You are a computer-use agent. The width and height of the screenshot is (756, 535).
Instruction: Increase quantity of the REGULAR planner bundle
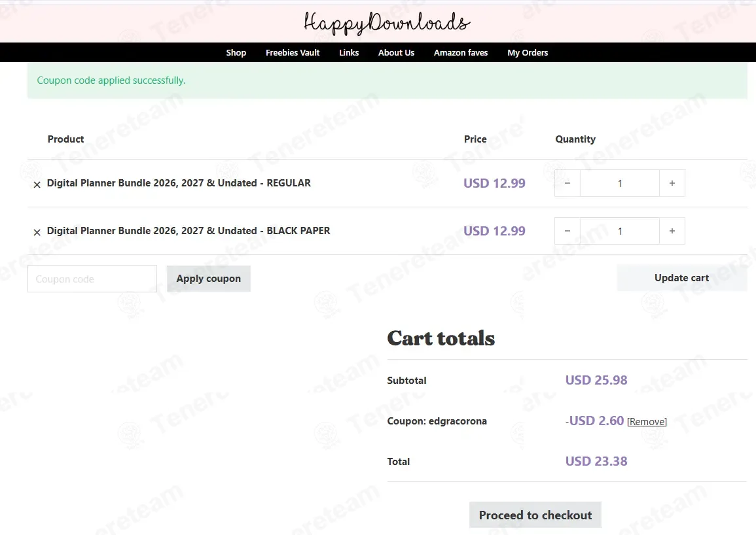click(672, 183)
